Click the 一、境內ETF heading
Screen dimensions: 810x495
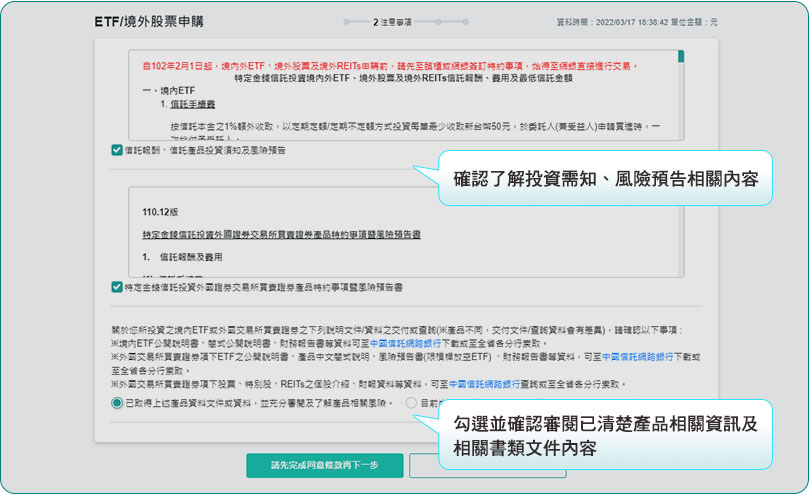point(169,91)
